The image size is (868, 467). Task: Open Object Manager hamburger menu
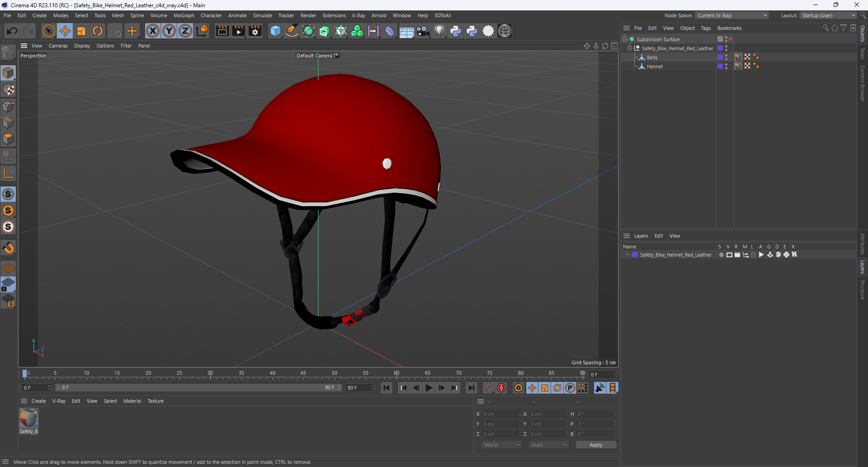point(627,28)
